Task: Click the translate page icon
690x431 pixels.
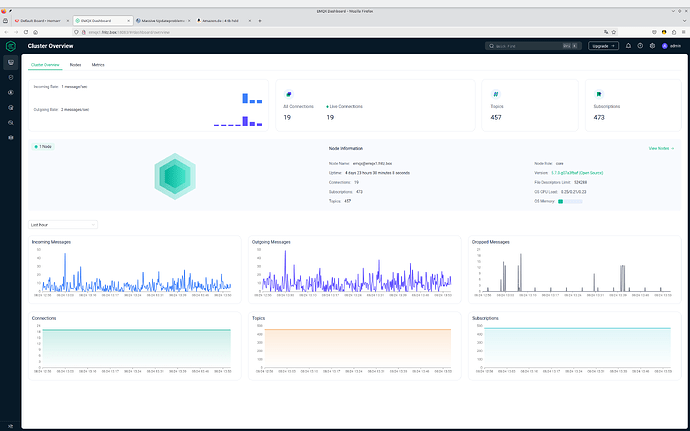Action: click(606, 32)
